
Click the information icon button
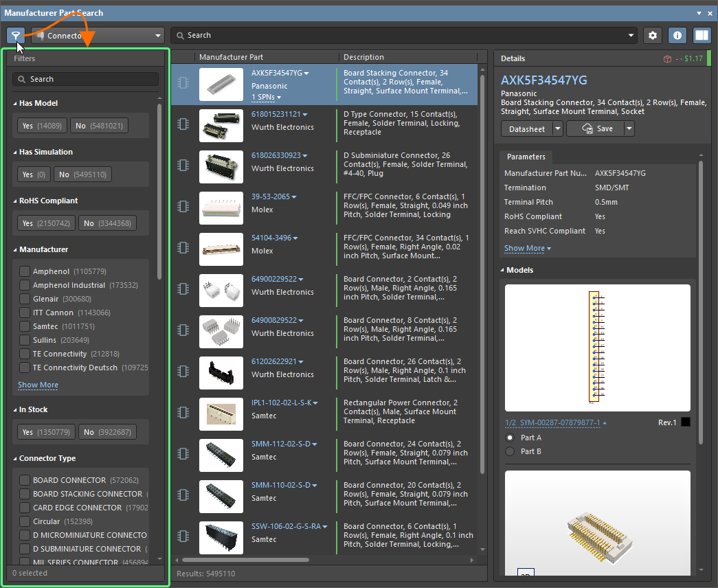click(677, 35)
